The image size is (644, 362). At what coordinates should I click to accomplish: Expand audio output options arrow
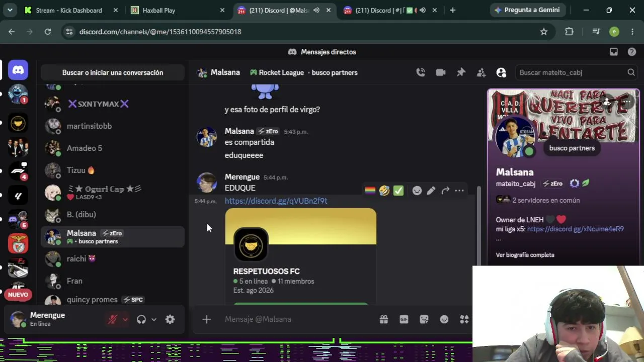[x=154, y=319]
